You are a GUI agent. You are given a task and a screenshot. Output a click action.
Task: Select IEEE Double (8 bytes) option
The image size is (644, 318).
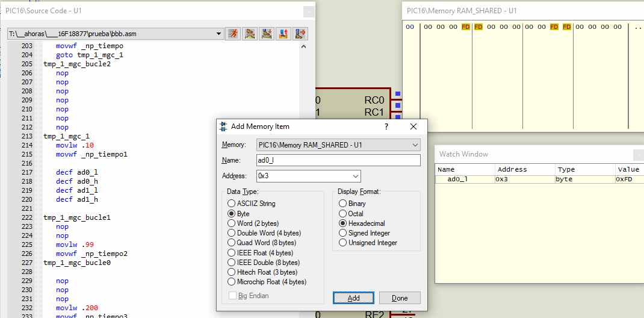[264, 263]
